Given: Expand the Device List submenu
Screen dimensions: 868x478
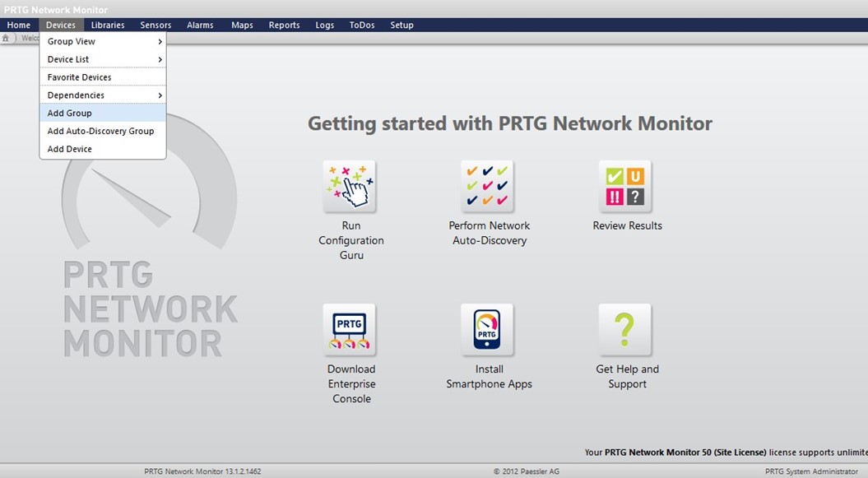Looking at the screenshot, I should tap(103, 59).
